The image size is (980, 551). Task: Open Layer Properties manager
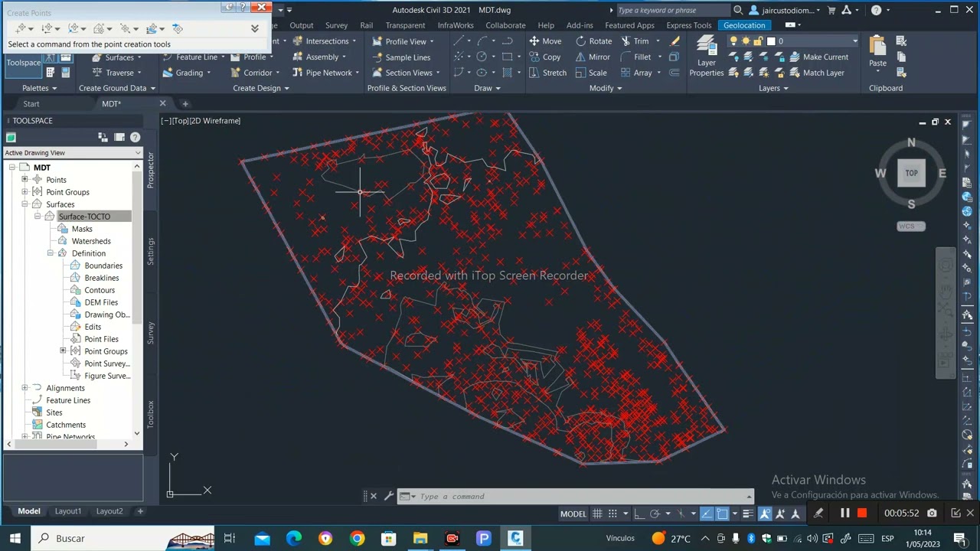coord(706,57)
